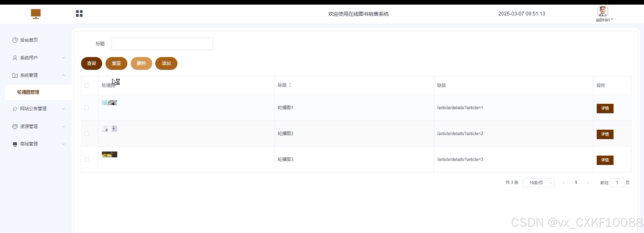Open 详情 for 轮播图2
The height and width of the screenshot is (233, 644).
click(x=605, y=134)
